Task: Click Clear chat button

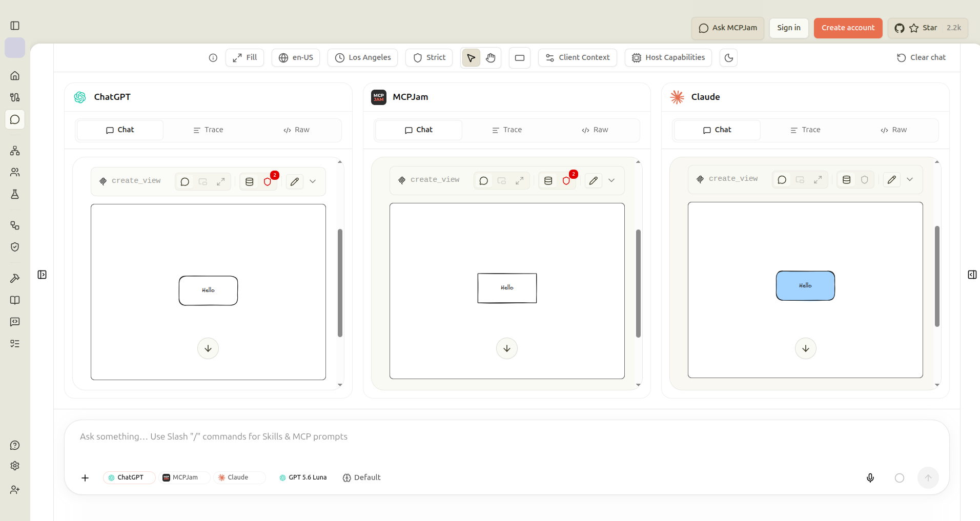Action: pyautogui.click(x=922, y=58)
